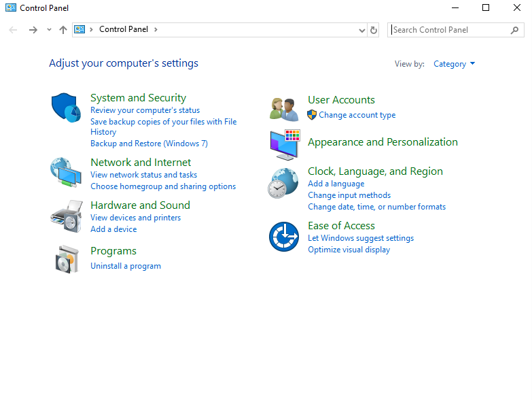Viewport: 532px width, 400px height.
Task: Click the System and Security shield icon
Action: point(66,107)
